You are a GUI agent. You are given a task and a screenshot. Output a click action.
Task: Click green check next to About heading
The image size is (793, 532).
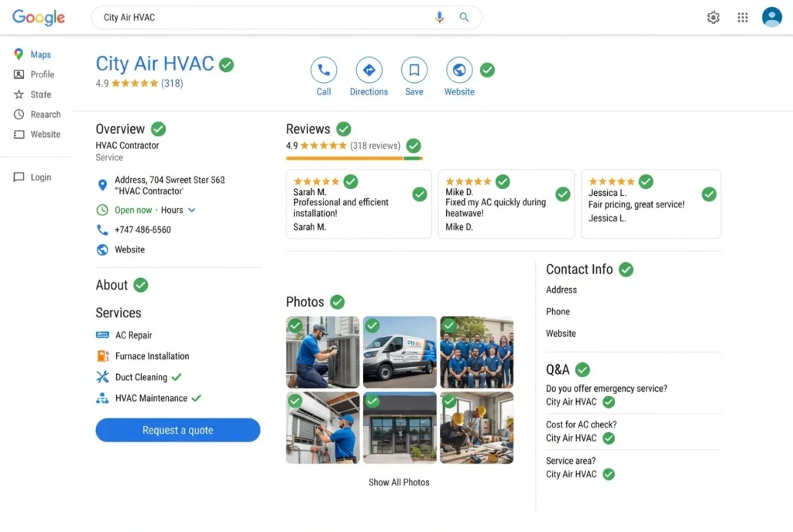(141, 285)
